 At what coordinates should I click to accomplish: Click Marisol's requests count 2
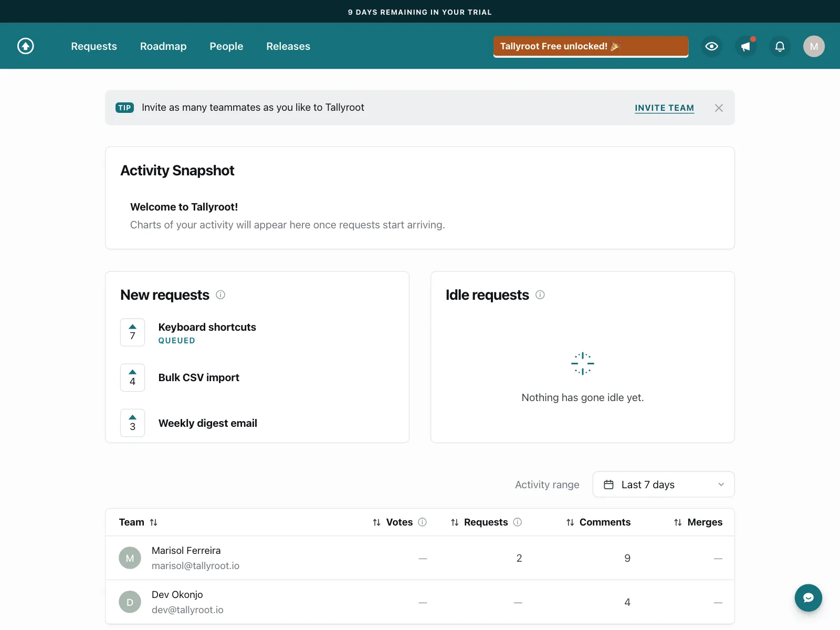[x=519, y=558]
